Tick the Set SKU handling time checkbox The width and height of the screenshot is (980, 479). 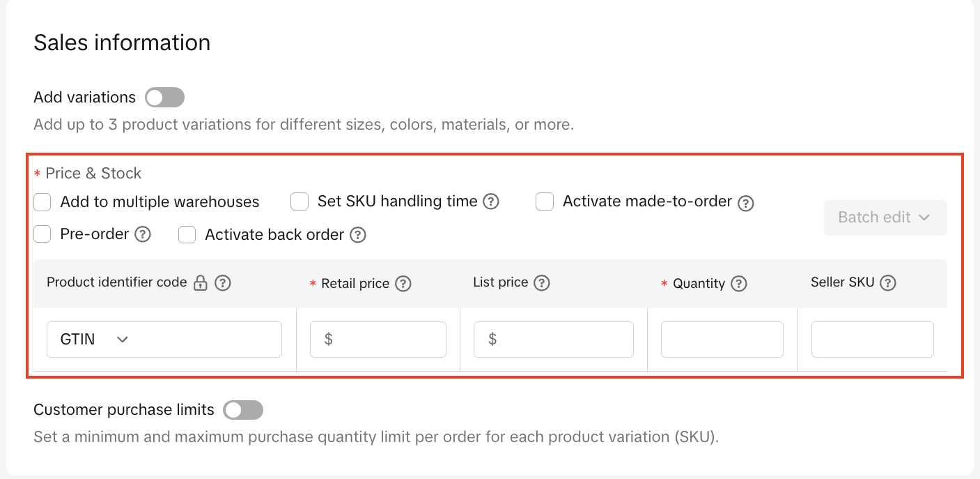pyautogui.click(x=300, y=202)
